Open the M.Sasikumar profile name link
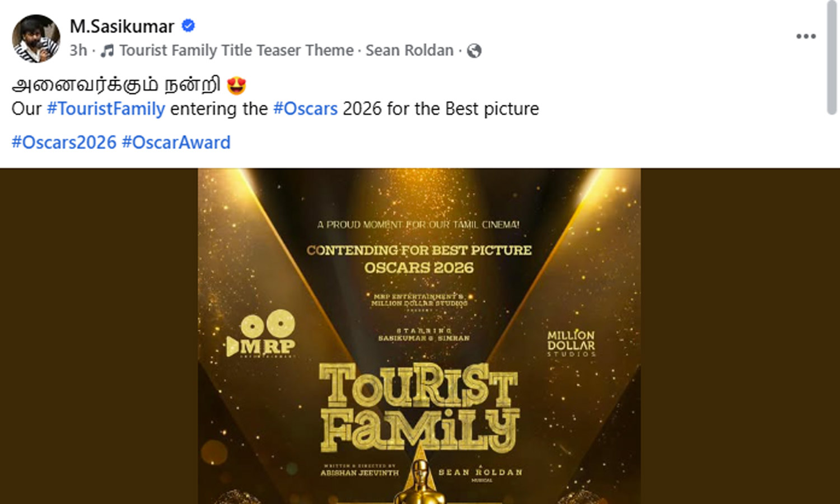Viewport: 840px width, 504px height. tap(122, 26)
